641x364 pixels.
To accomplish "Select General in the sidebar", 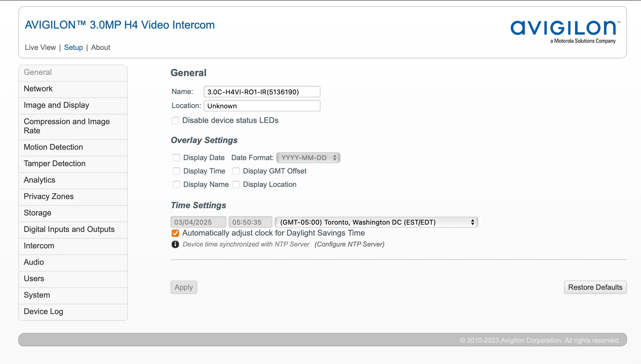I will pos(73,72).
